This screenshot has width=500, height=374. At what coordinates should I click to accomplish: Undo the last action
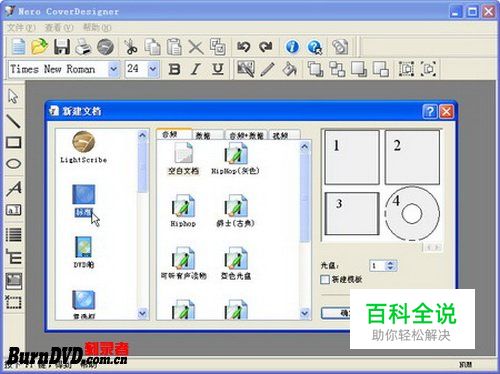click(x=244, y=47)
